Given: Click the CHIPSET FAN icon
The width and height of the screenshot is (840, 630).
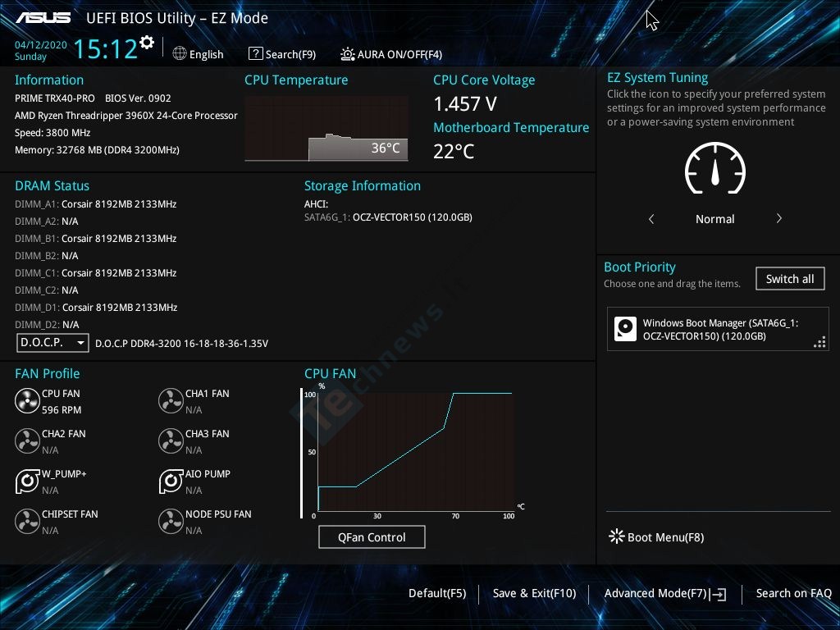Looking at the screenshot, I should (27, 521).
